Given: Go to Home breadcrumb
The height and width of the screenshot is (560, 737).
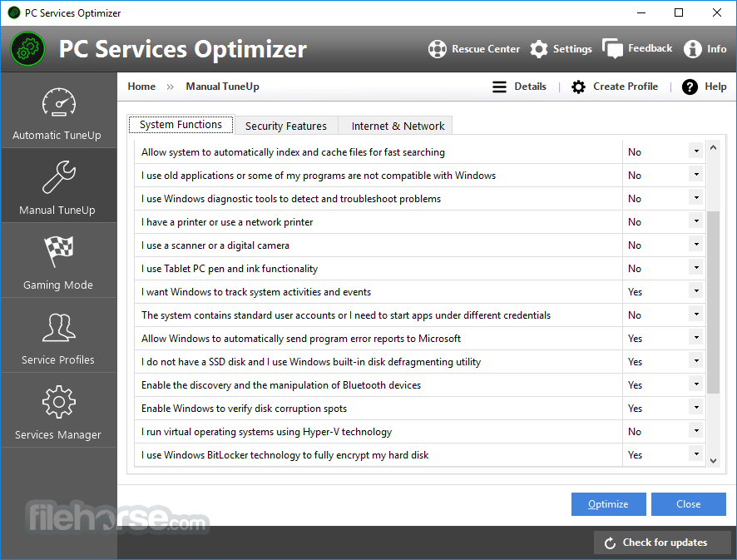Looking at the screenshot, I should [141, 87].
